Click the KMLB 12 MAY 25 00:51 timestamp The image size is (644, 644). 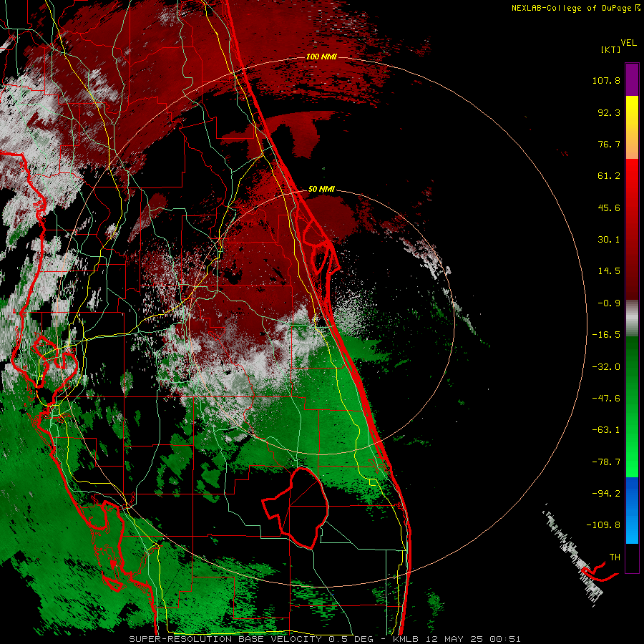coord(457,639)
